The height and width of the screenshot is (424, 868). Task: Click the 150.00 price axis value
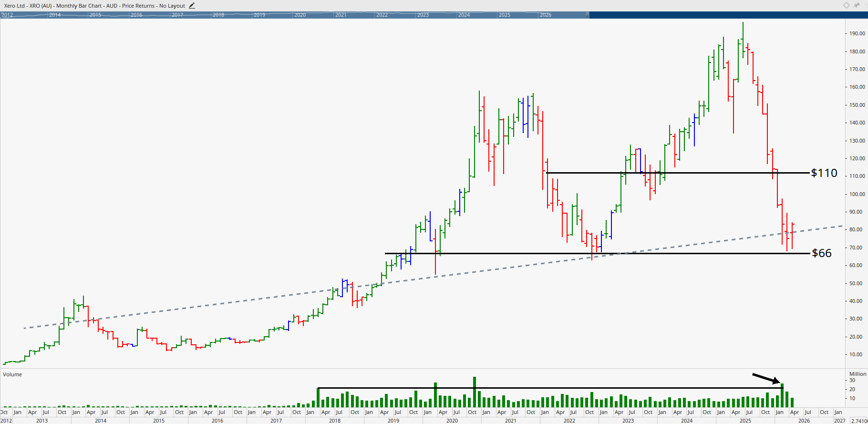[x=857, y=105]
